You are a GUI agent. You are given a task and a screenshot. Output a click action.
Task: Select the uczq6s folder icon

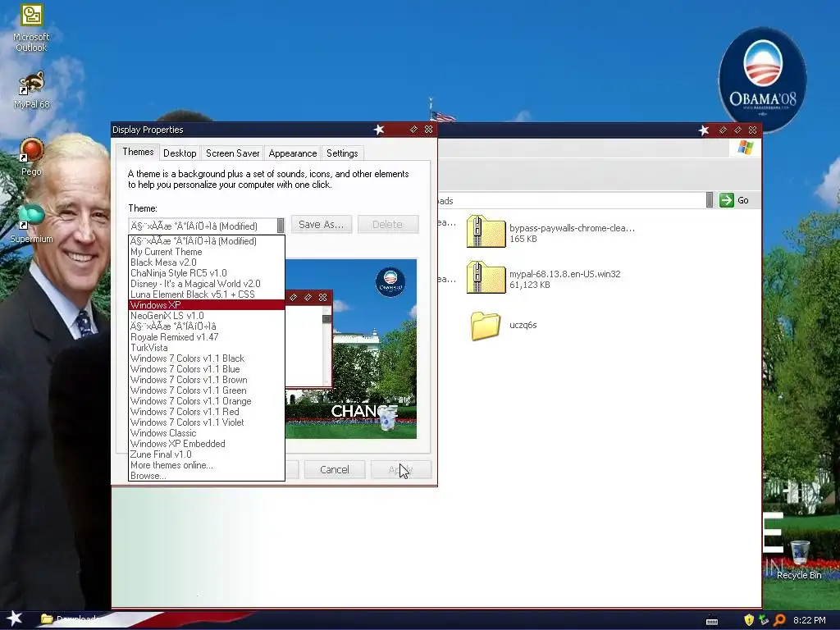coord(486,325)
